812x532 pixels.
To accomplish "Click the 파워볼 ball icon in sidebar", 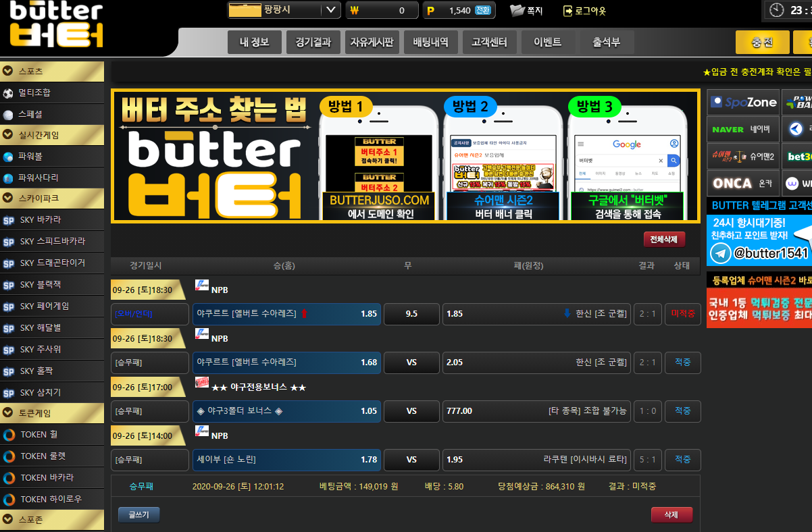I will click(8, 157).
